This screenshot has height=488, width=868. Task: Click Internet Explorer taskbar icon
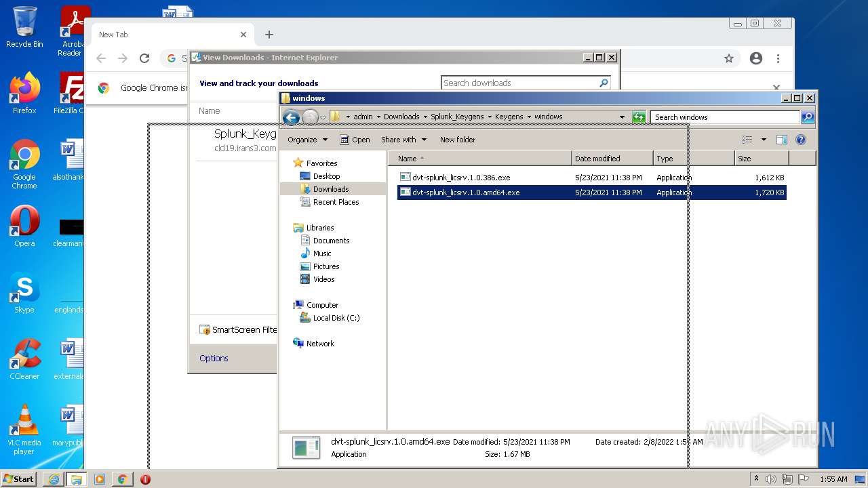click(x=54, y=479)
